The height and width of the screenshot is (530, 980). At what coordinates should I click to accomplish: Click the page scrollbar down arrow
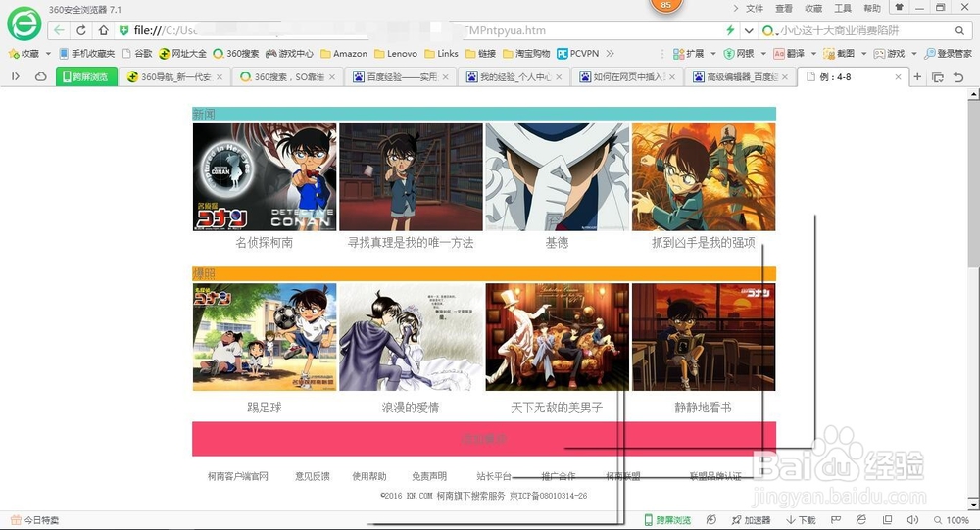coord(974,504)
